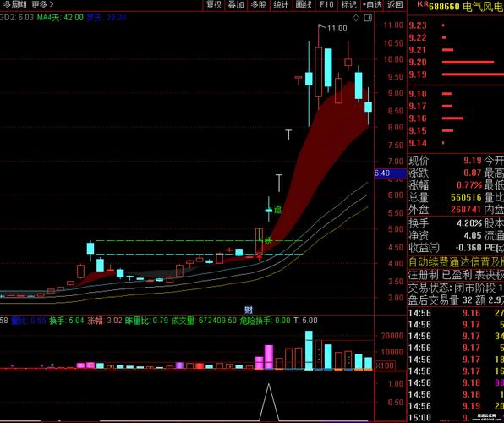Click the X100 volume scale label
The image size is (504, 423).
384,365
